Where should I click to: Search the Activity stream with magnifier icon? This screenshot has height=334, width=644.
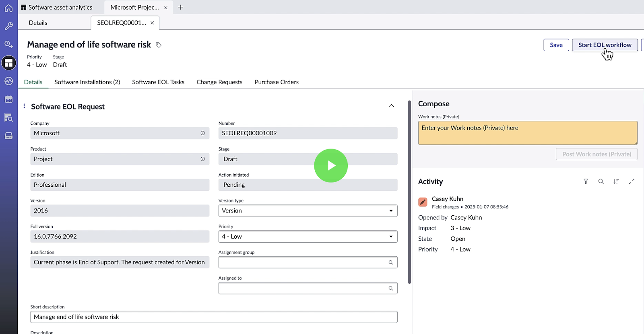pyautogui.click(x=601, y=181)
